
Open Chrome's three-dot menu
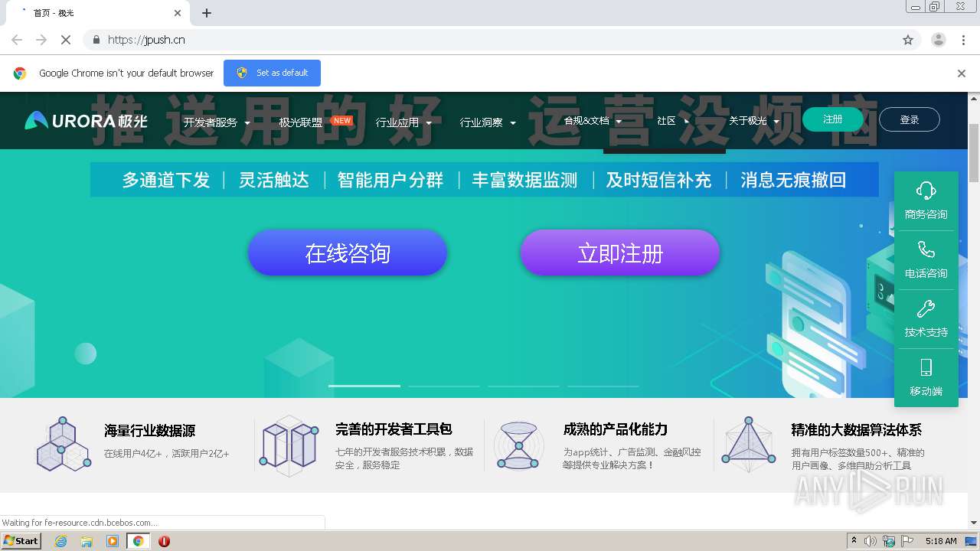pyautogui.click(x=962, y=40)
